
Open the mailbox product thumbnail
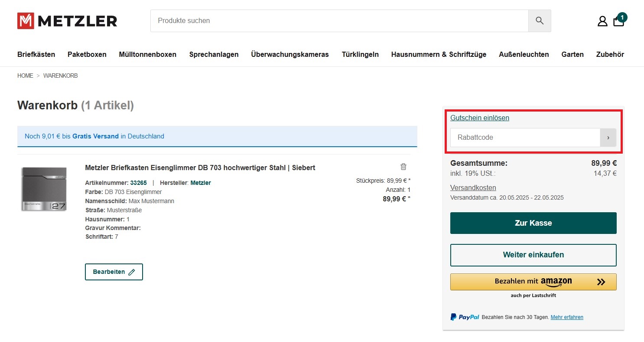[44, 189]
